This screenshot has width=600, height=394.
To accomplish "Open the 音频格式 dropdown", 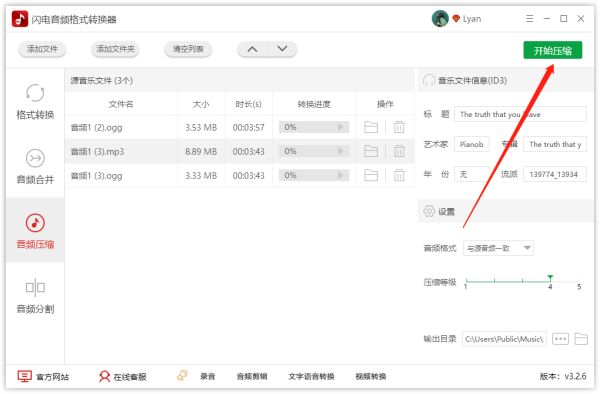I will (x=498, y=248).
